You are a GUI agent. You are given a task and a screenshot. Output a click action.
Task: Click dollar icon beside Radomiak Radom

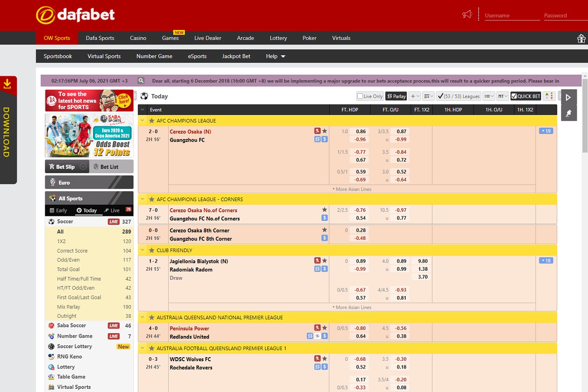(x=324, y=269)
